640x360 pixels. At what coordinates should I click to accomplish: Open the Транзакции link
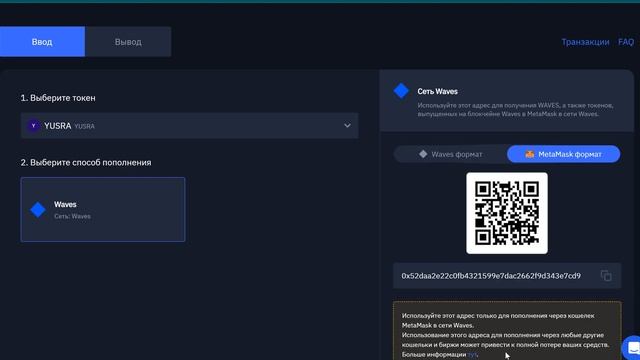tap(585, 42)
